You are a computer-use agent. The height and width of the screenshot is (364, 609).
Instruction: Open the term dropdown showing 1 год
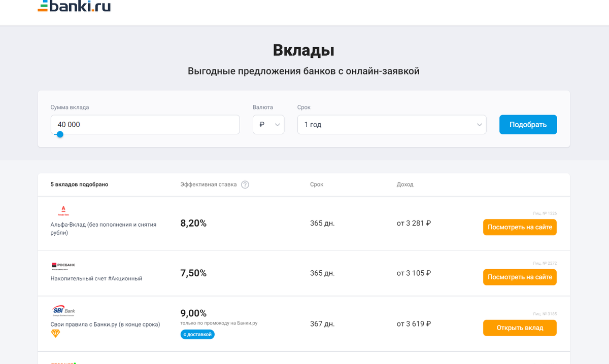392,125
